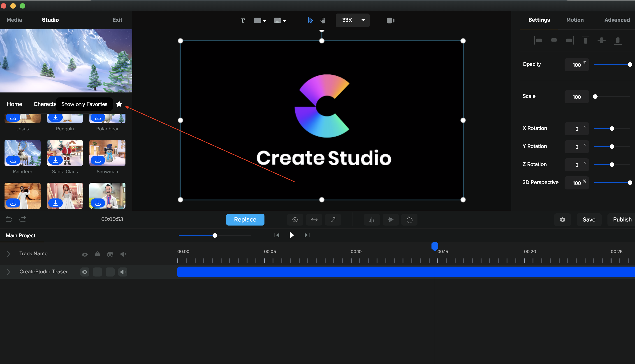Open the Motion tab

(575, 20)
